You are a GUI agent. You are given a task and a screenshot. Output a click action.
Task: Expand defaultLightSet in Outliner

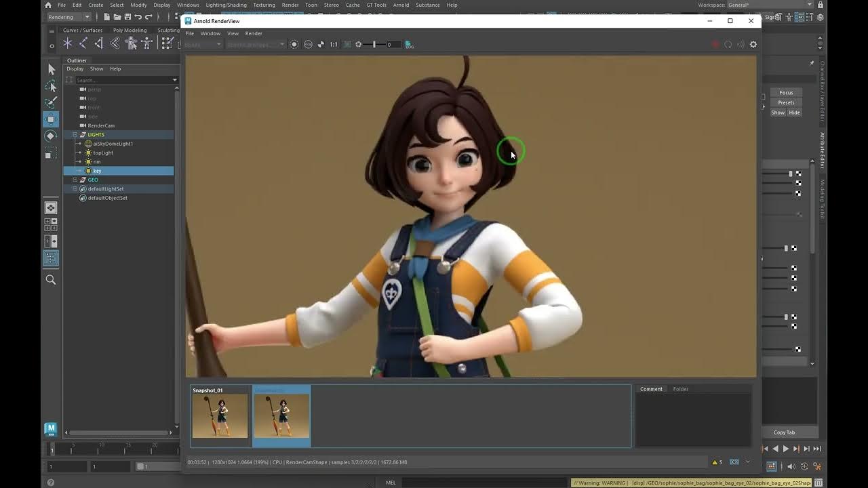tap(75, 189)
